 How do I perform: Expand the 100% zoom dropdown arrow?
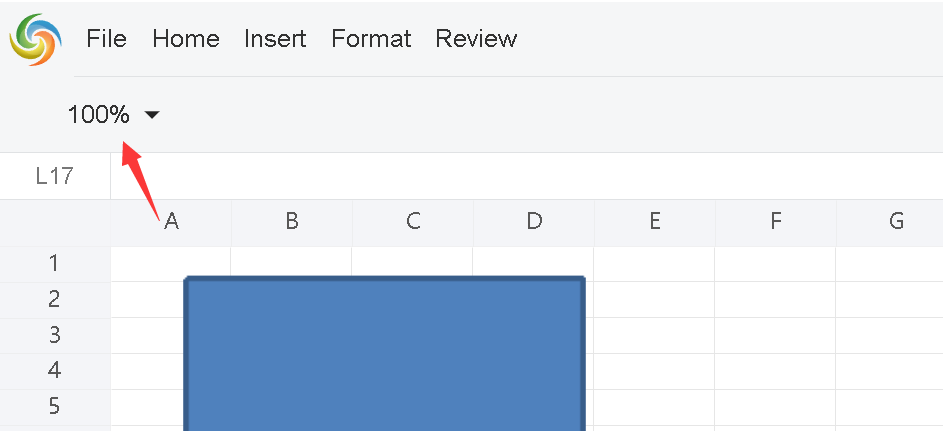(152, 115)
